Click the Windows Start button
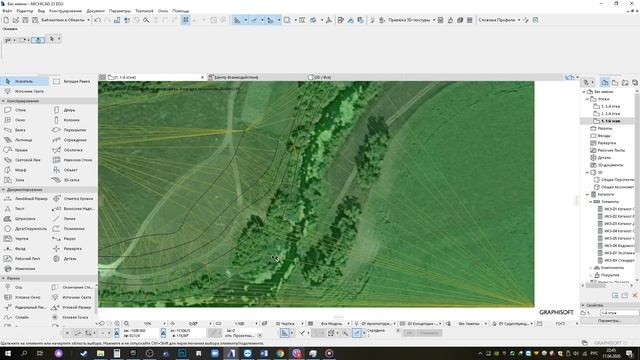Screen dimensions: 640x360 [x=7, y=353]
